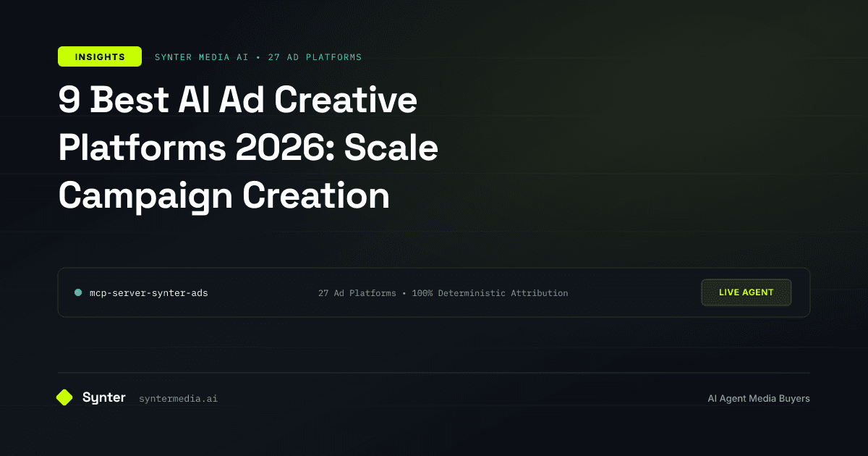Click 'SYNTER MEDIA AI • 27 AD PLATFORMS' tagline
Screen dimensions: 868x456
(258, 56)
